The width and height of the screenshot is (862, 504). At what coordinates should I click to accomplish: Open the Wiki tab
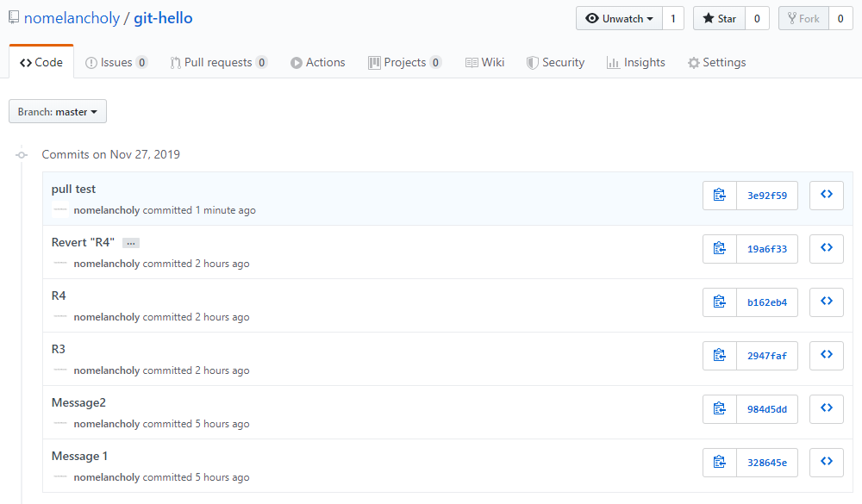click(484, 62)
